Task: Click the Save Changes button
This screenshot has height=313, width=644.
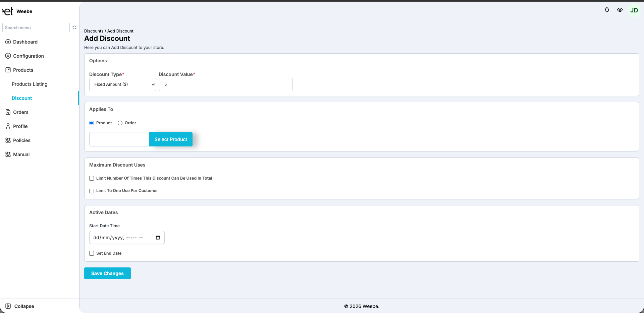Action: pos(107,273)
